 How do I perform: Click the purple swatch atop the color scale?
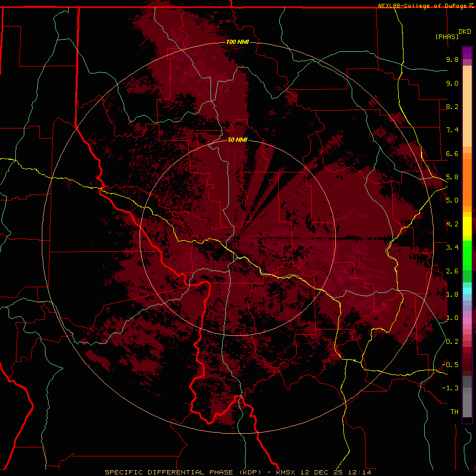pos(467,53)
